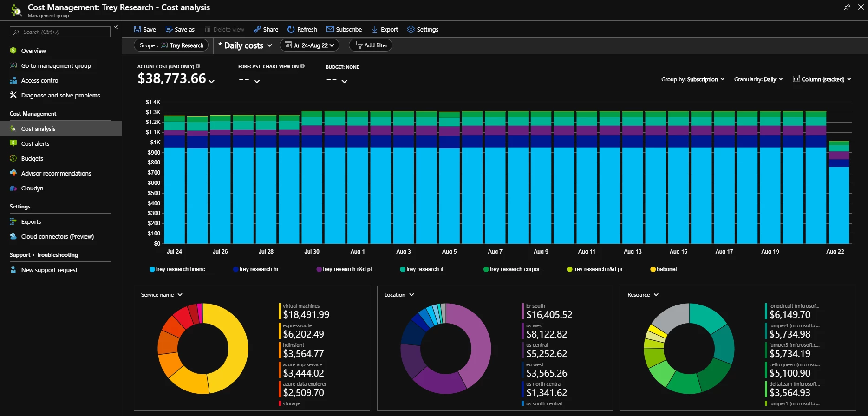Click the Actual cost info icon
This screenshot has height=416, width=868.
pyautogui.click(x=198, y=66)
